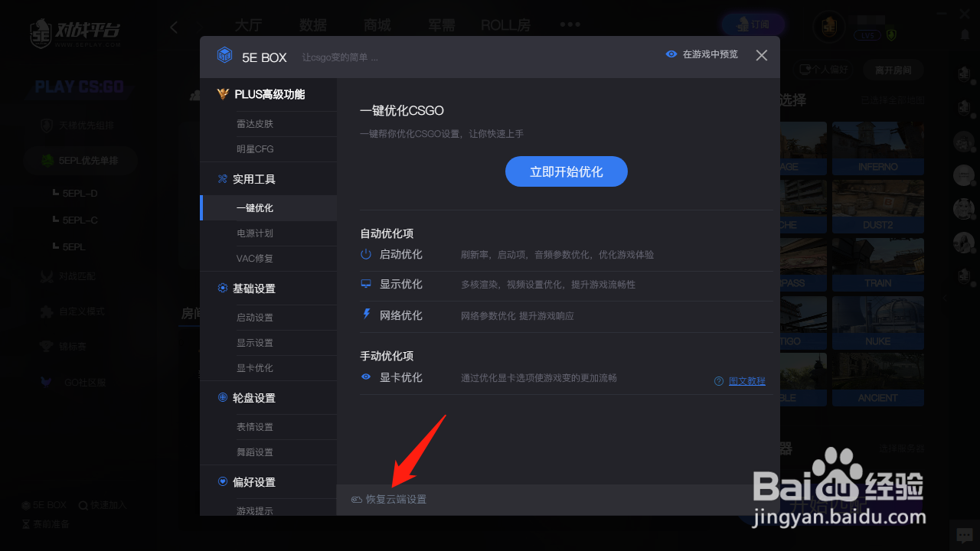This screenshot has height=551, width=980.
Task: Switch to 商城 tab in main window
Action: (377, 25)
